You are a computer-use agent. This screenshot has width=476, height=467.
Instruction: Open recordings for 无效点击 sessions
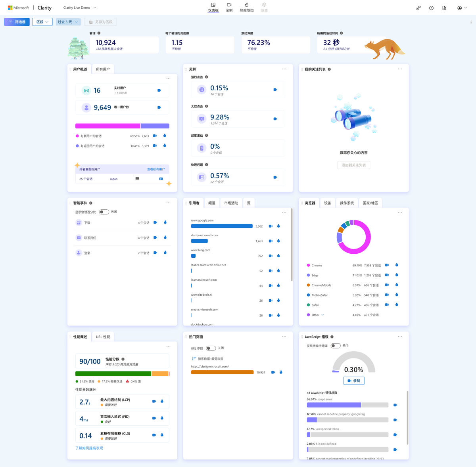(x=275, y=119)
